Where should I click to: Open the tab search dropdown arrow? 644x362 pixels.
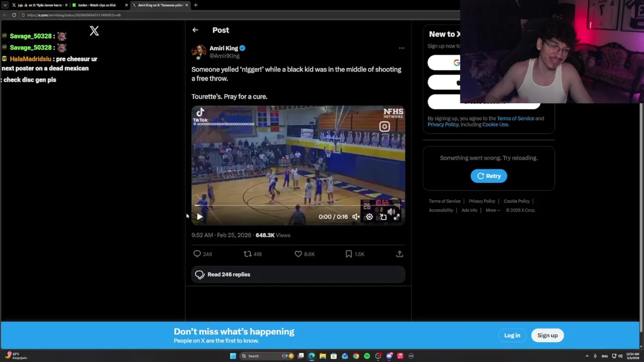pyautogui.click(x=5, y=5)
